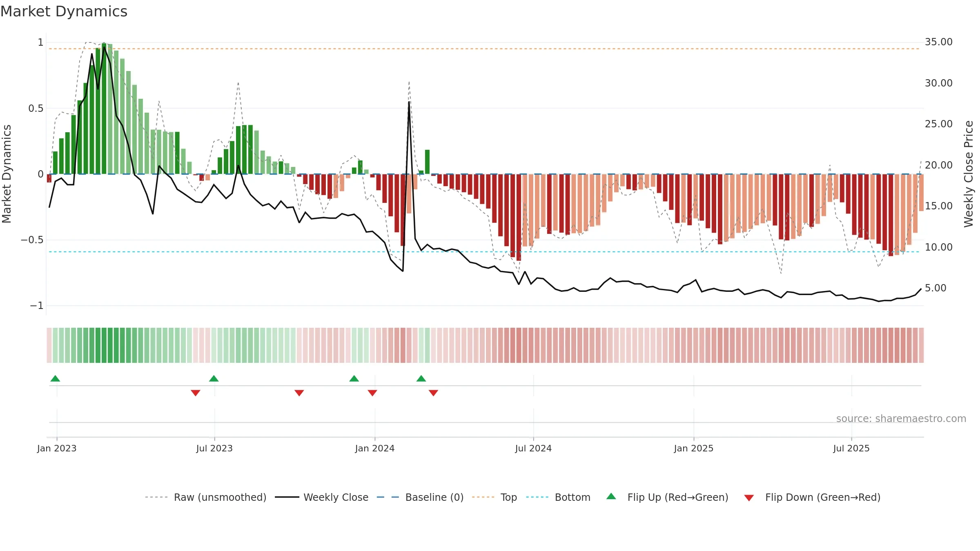Click the green flip-up marker in early 2024
The height and width of the screenshot is (551, 980).
(421, 378)
